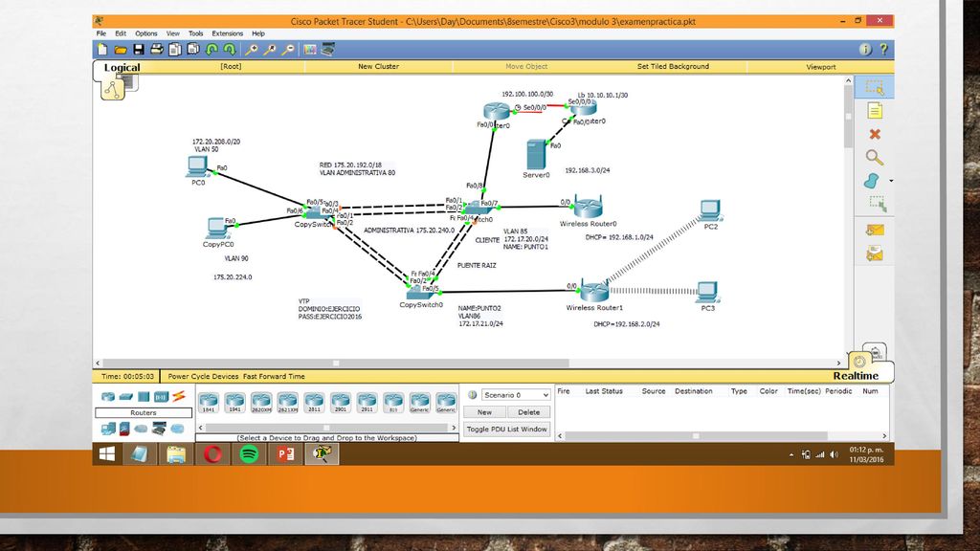Click the Viewport button

(820, 67)
